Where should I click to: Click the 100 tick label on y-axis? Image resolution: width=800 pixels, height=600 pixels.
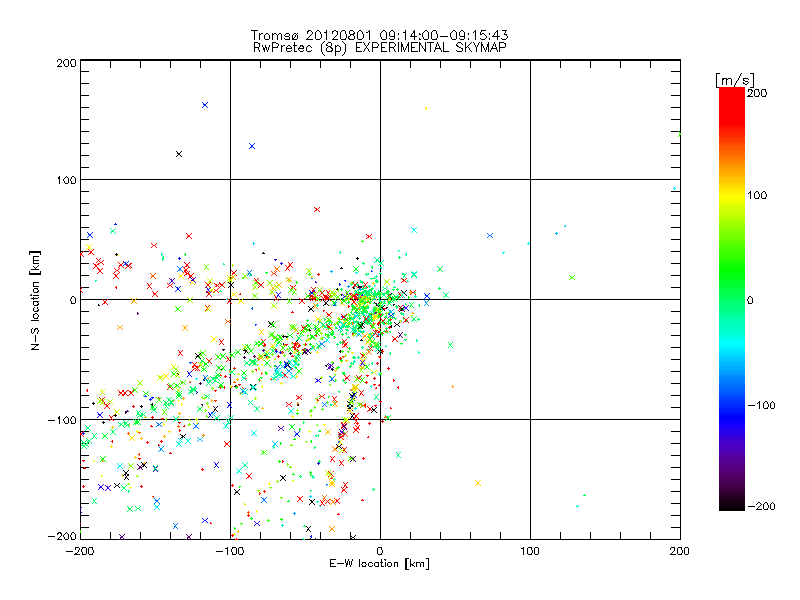tap(66, 180)
